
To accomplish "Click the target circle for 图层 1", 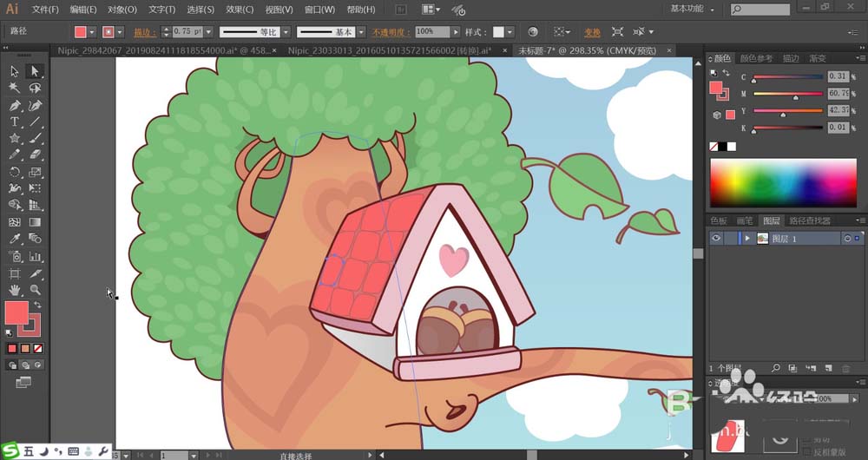I will tap(847, 239).
